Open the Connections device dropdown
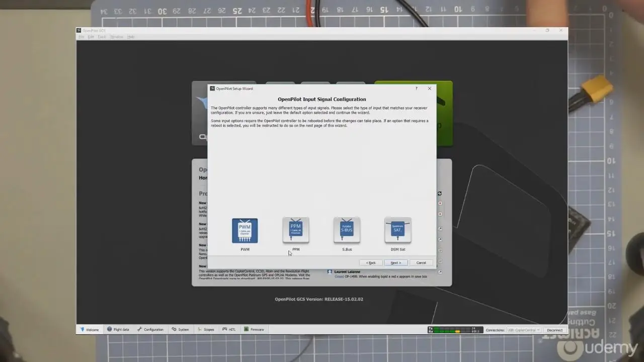 coord(524,330)
